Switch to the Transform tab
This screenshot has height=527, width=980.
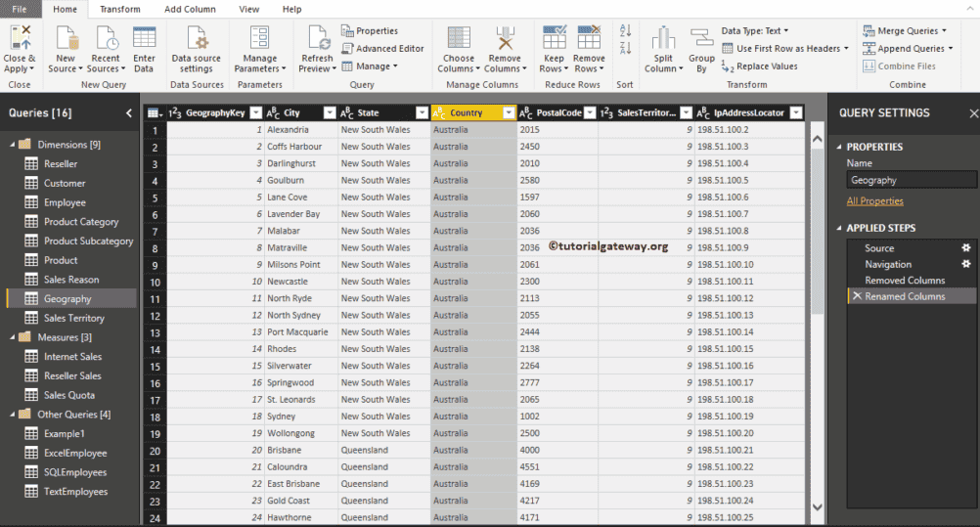pos(120,9)
